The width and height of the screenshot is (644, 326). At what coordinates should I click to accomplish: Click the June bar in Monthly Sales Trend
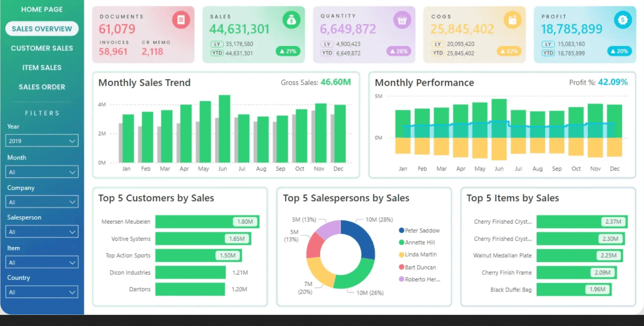coord(224,129)
